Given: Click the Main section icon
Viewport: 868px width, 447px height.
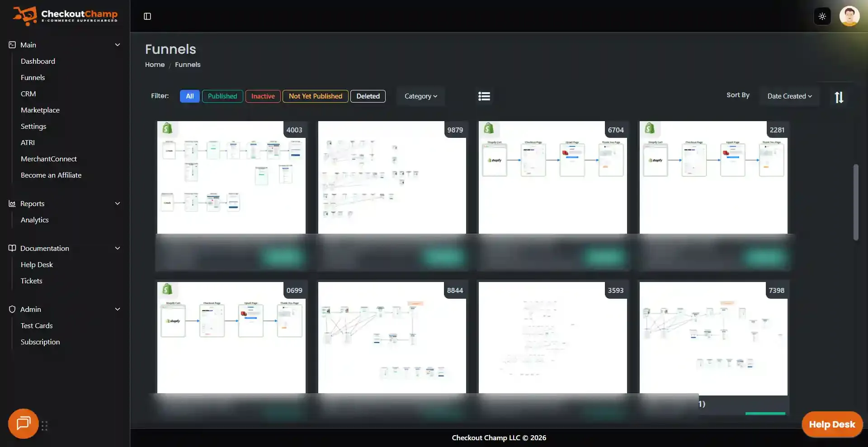Looking at the screenshot, I should coord(12,45).
